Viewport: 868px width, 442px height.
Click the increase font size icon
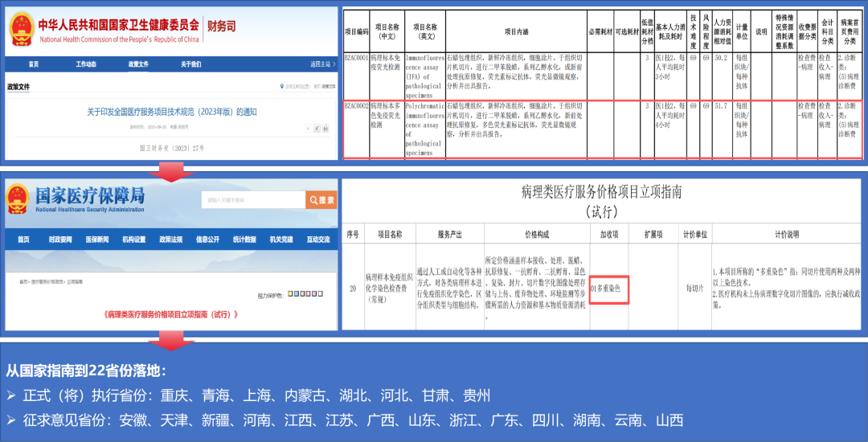point(317,129)
